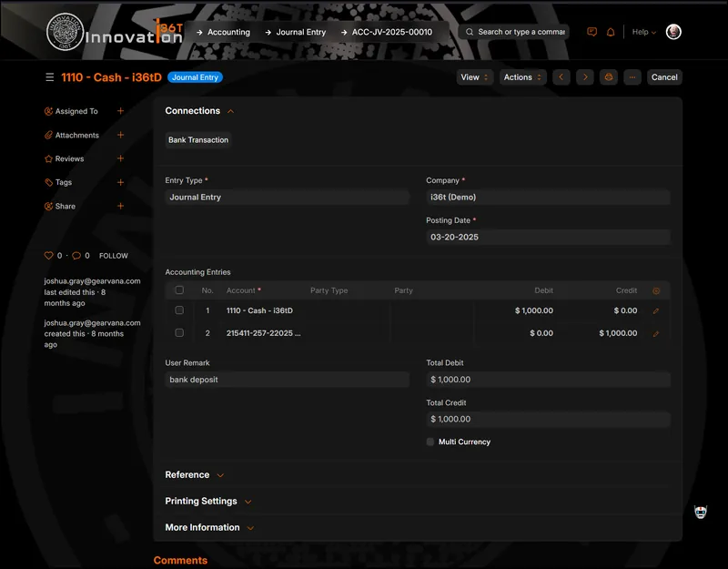Navigate to Accounting breadcrumb

point(228,32)
